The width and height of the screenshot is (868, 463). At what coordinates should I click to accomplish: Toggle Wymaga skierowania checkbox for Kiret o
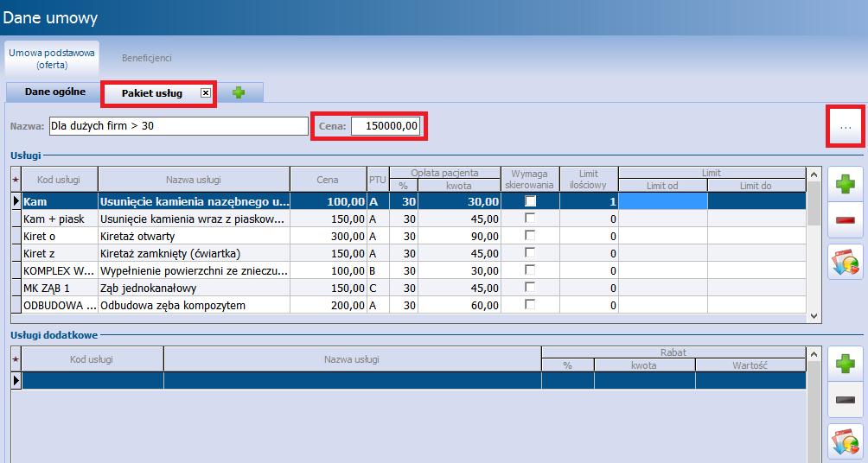click(x=530, y=235)
